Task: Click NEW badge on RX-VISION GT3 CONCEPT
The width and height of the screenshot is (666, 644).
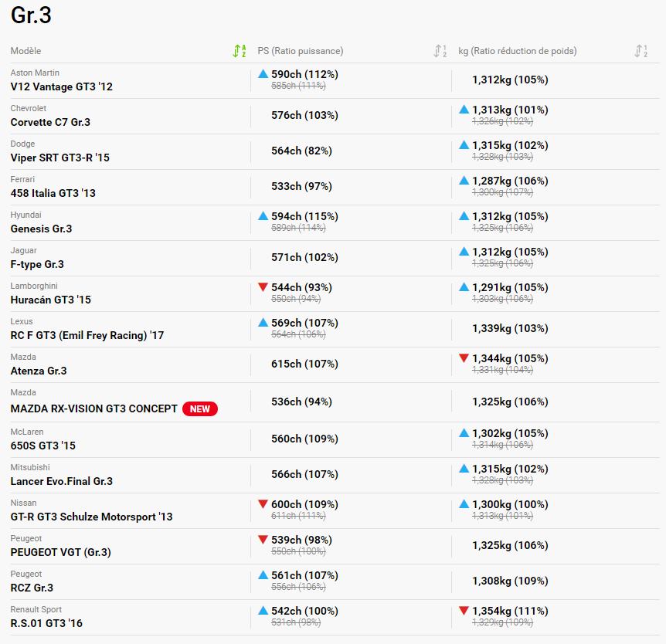Action: 200,408
